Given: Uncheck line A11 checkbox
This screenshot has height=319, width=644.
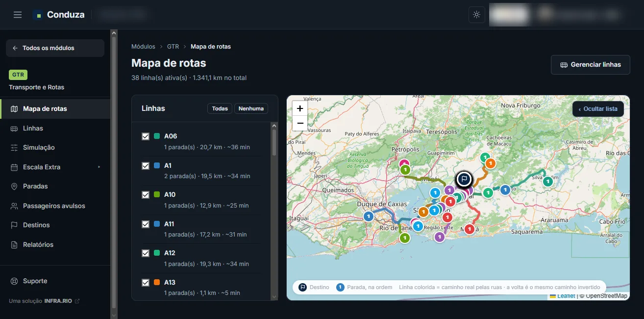Looking at the screenshot, I should (x=146, y=224).
